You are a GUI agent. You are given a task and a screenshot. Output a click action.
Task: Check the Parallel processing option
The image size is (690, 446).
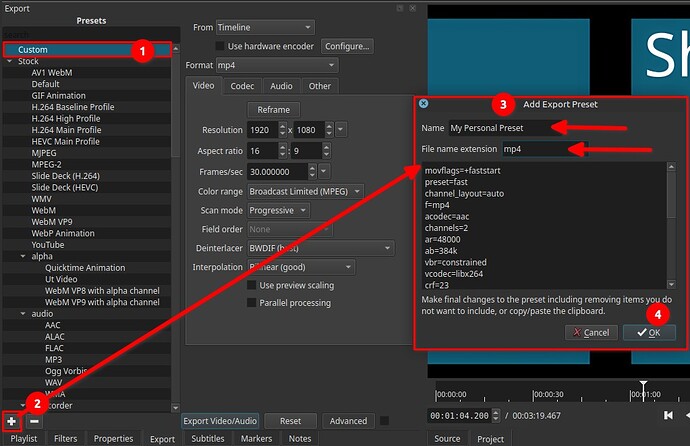(x=252, y=303)
